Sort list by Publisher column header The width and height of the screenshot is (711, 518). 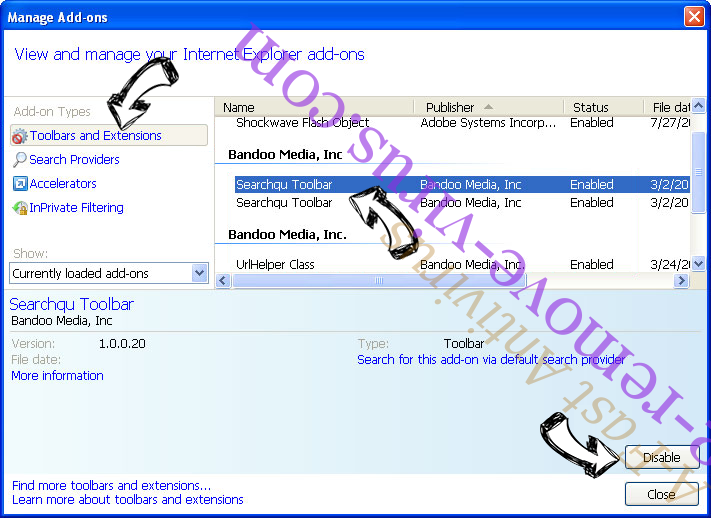coord(488,108)
